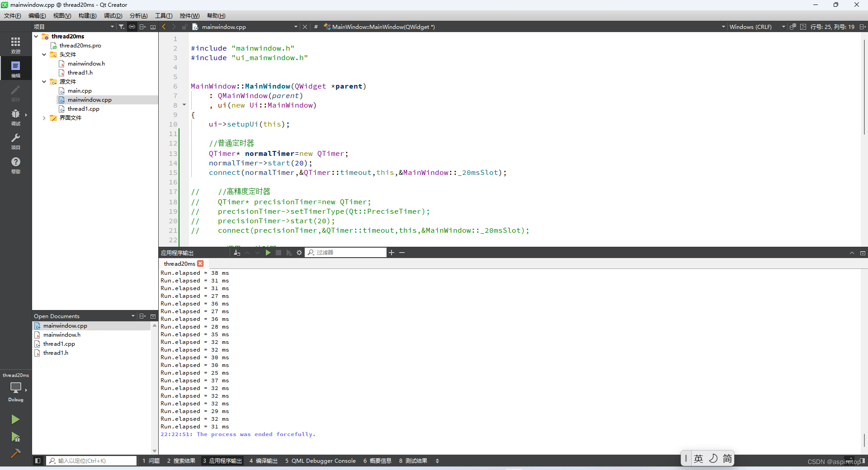Open application output settings gear
This screenshot has height=470, width=868.
(299, 253)
